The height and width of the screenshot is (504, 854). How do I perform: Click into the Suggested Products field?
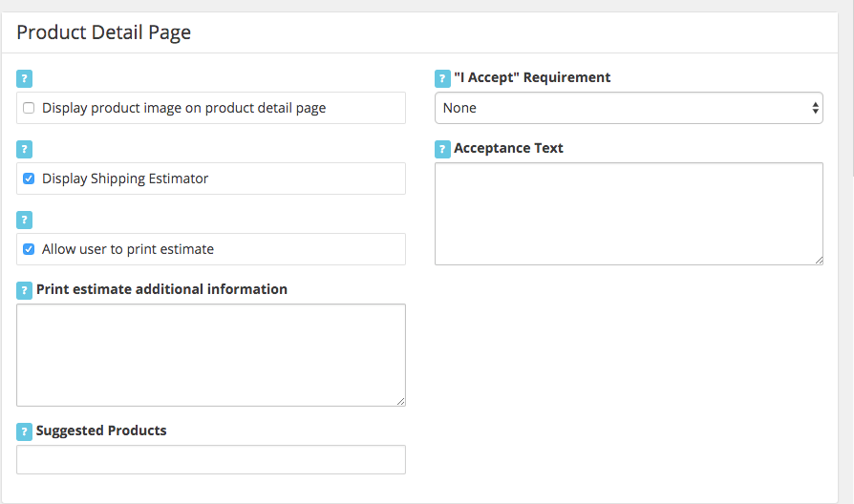pos(211,459)
